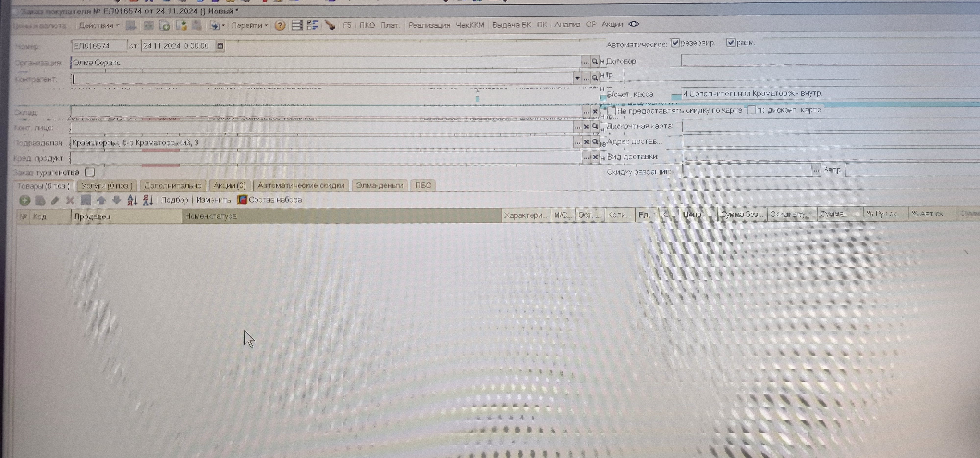Open the Перейти dropdown menu
This screenshot has height=458, width=980.
(250, 25)
